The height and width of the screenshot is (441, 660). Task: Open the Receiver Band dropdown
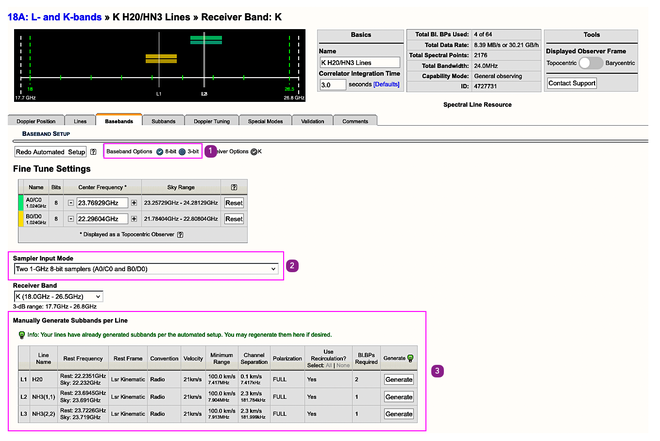[58, 296]
